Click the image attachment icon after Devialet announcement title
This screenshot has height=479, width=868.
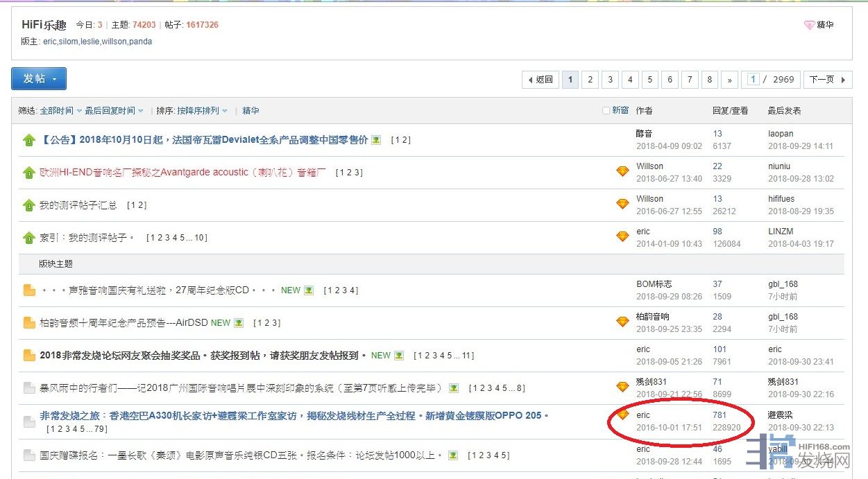(x=376, y=140)
